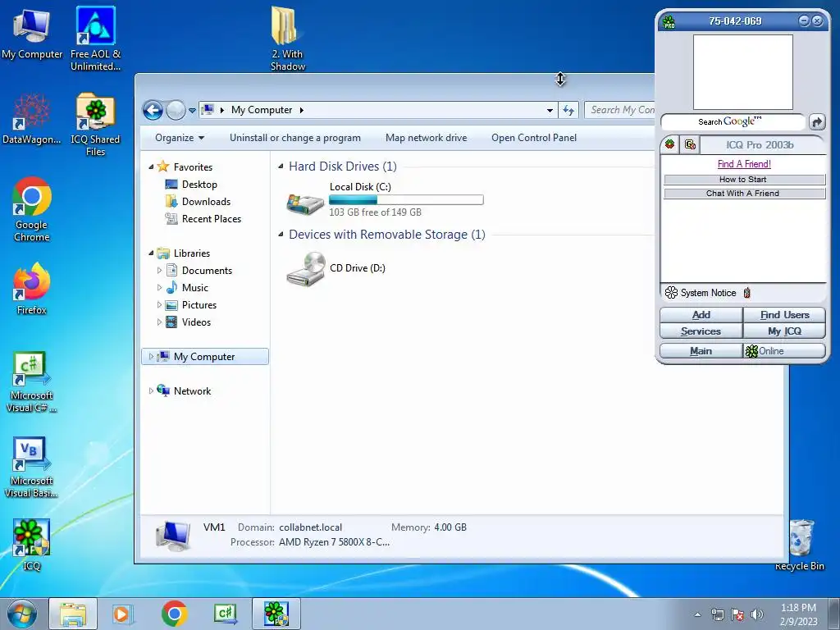The image size is (840, 630).
Task: Open the ICQ Main menu button
Action: click(701, 351)
